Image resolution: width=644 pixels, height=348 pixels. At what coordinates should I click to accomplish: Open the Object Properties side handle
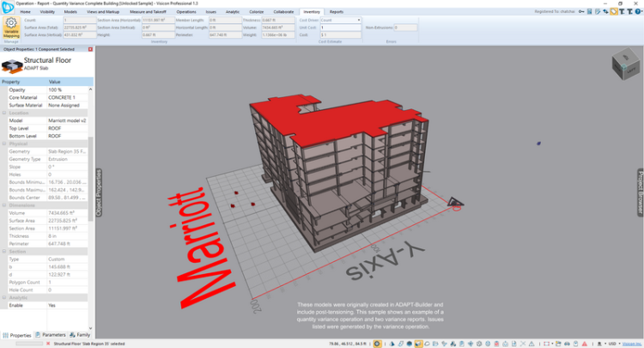pyautogui.click(x=99, y=192)
